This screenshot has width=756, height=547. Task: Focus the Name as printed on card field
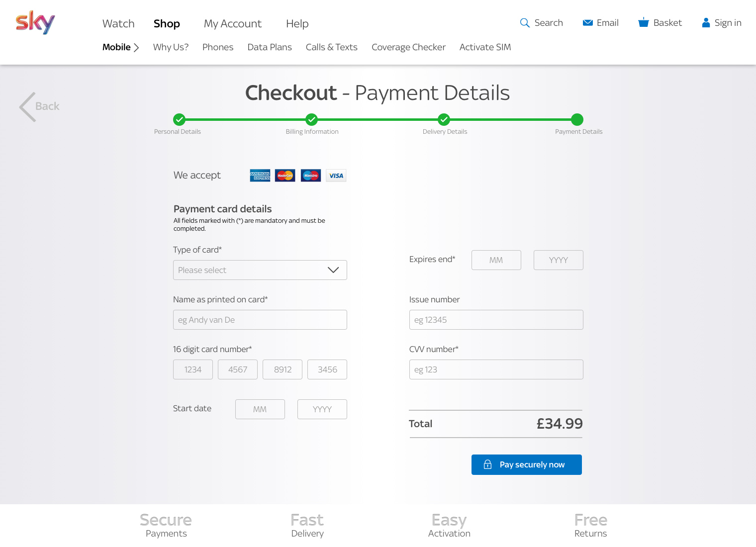pos(260,320)
